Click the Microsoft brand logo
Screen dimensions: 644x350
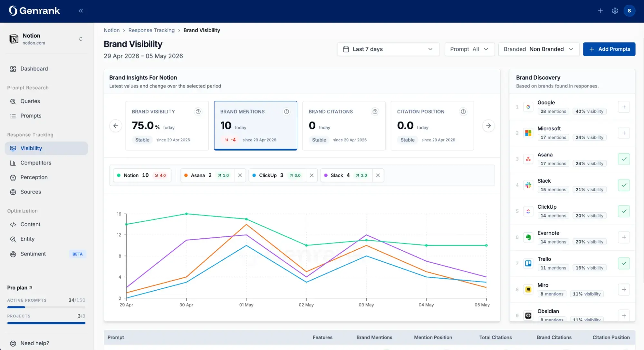(528, 133)
